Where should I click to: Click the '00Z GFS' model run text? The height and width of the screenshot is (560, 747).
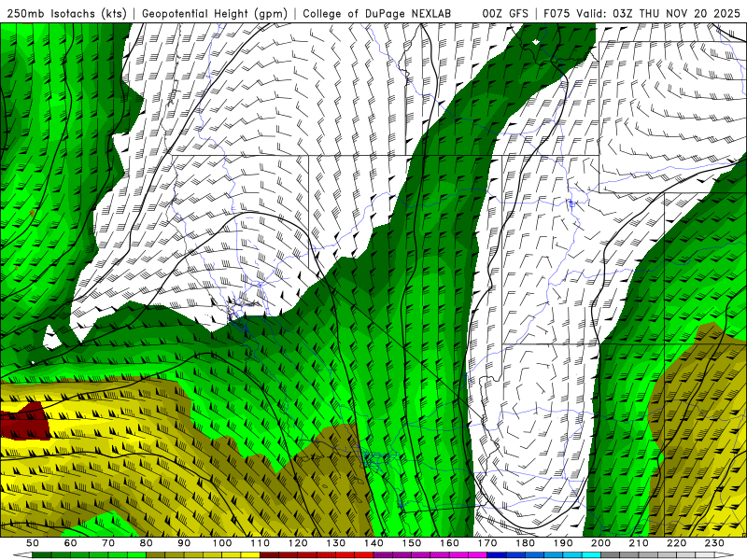pos(505,13)
